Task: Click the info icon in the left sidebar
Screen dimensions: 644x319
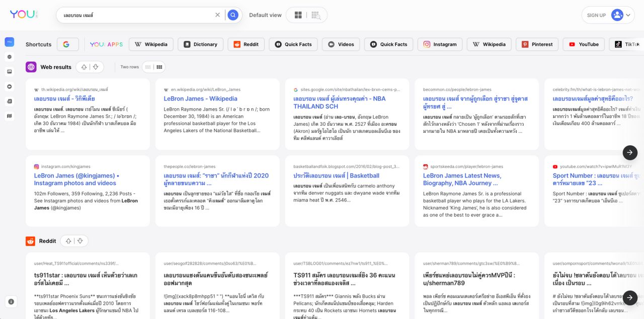Action: pyautogui.click(x=11, y=301)
